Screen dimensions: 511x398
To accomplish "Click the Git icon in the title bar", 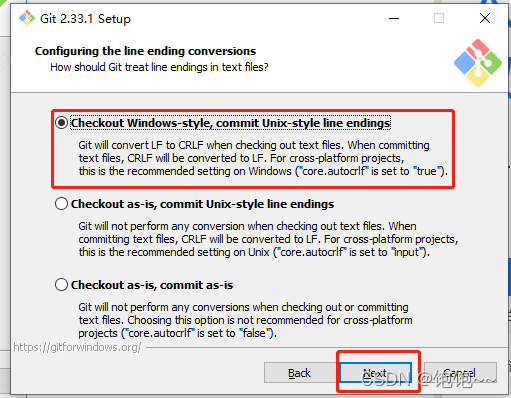I will pyautogui.click(x=27, y=18).
